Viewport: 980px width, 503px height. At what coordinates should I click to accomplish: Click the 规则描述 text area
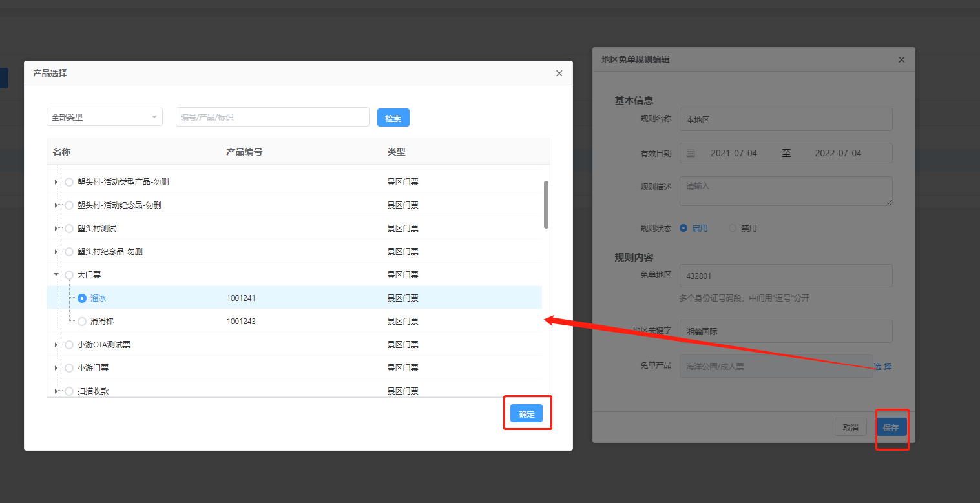pyautogui.click(x=786, y=192)
